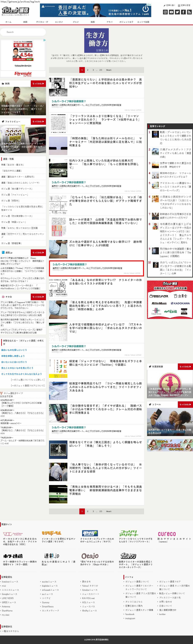Image resolution: width=193 pixels, height=644 pixels.
Task: Click the 山と溪谷社 publisher logo
Action: (x=170, y=312)
